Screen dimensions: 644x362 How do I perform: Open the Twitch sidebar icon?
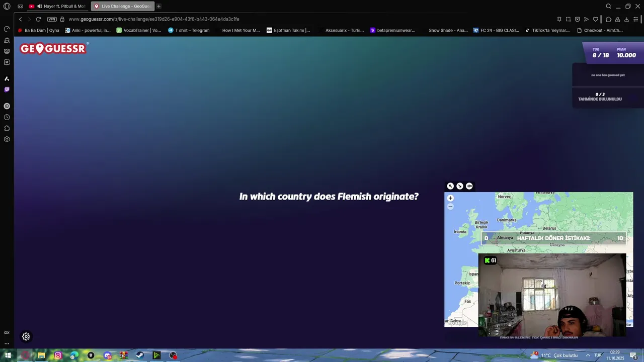[7, 89]
